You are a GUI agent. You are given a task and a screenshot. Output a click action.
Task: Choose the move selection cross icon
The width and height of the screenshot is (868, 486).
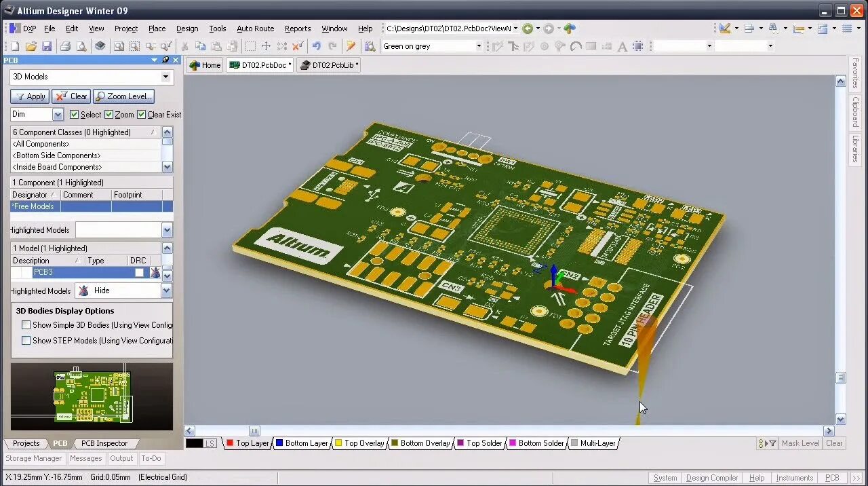pyautogui.click(x=266, y=46)
